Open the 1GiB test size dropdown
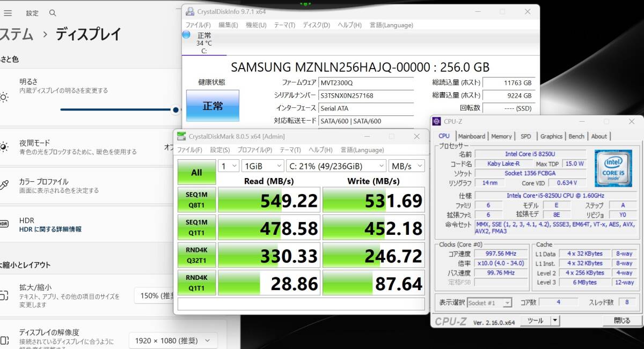644x349 pixels. [262, 166]
